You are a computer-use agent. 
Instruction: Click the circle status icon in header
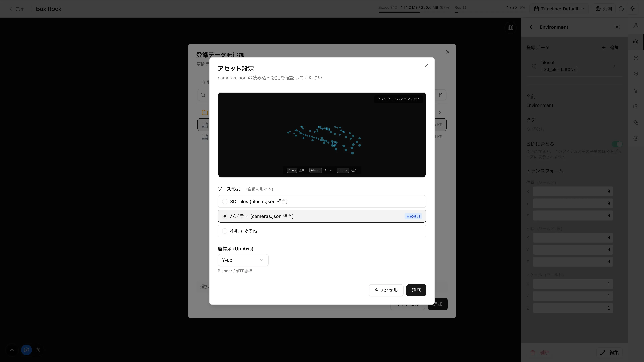(621, 9)
